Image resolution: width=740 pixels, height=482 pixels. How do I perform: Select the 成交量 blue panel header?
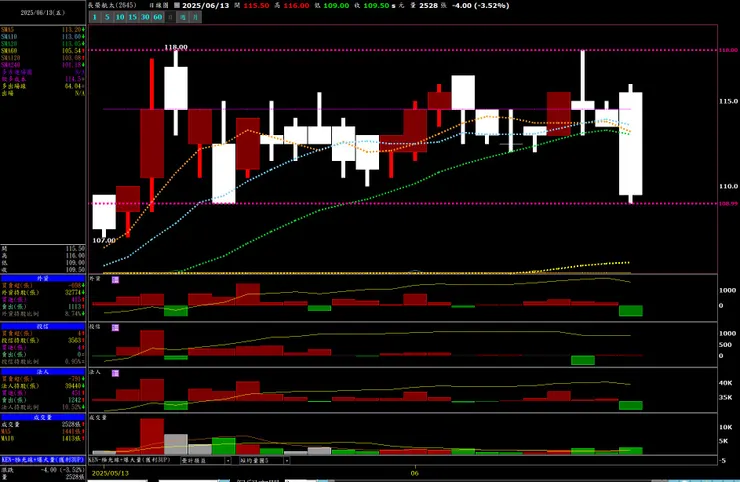[x=43, y=417]
